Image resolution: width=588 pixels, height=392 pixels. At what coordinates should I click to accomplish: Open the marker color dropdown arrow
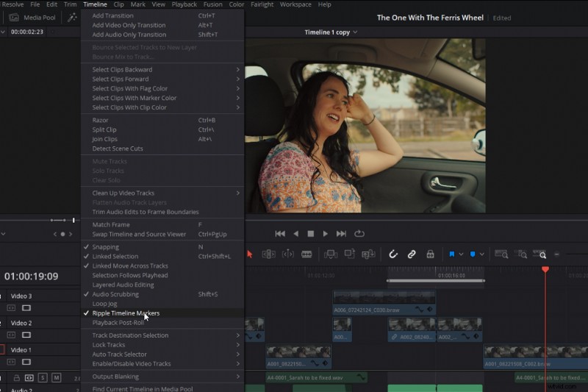click(482, 254)
